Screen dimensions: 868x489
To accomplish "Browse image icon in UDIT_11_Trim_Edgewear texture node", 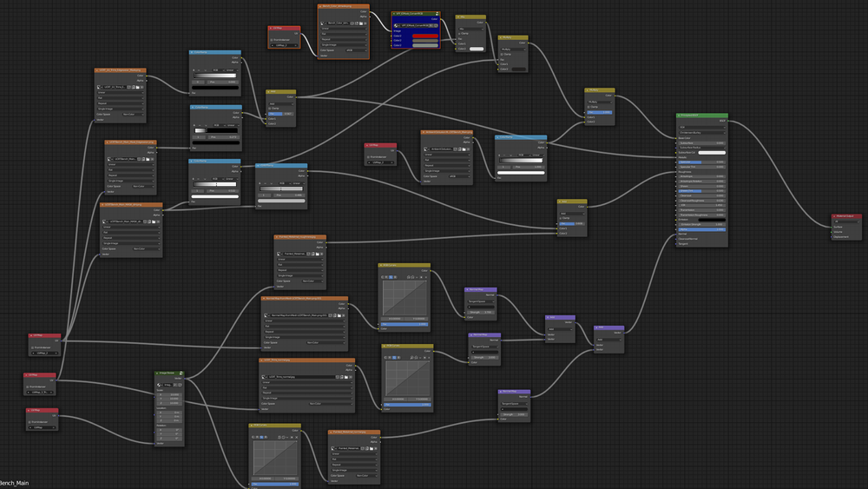I will [99, 87].
